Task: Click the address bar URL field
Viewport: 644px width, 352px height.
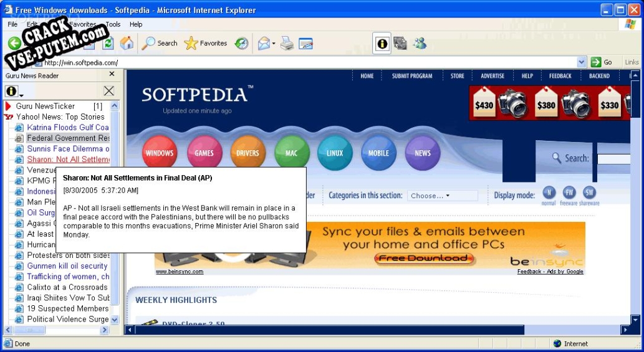Action: coord(308,62)
